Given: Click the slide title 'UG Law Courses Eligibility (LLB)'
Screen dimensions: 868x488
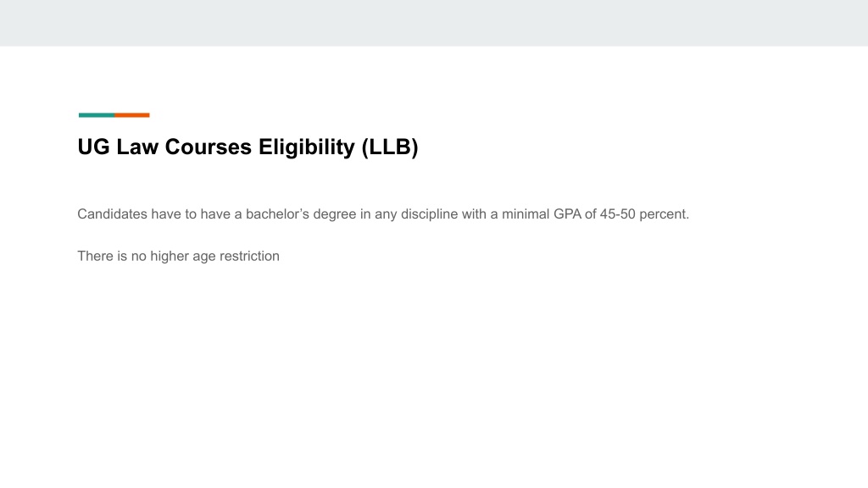Looking at the screenshot, I should [248, 147].
